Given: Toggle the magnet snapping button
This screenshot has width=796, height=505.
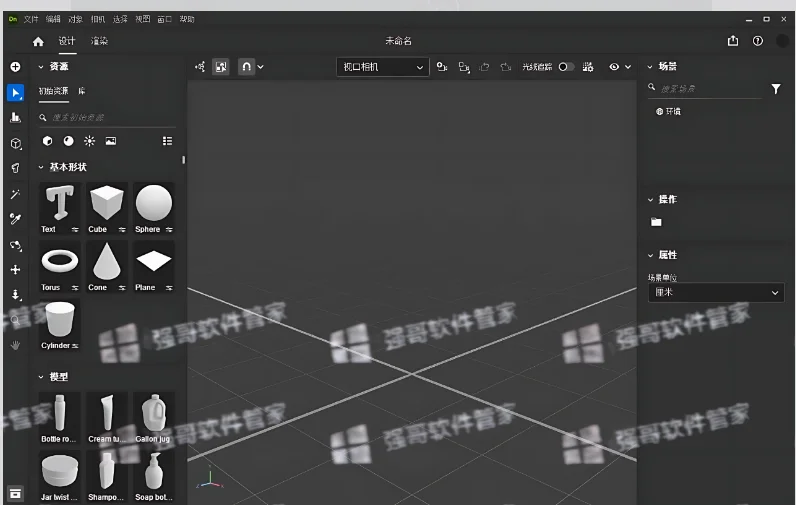Looking at the screenshot, I should [x=246, y=66].
